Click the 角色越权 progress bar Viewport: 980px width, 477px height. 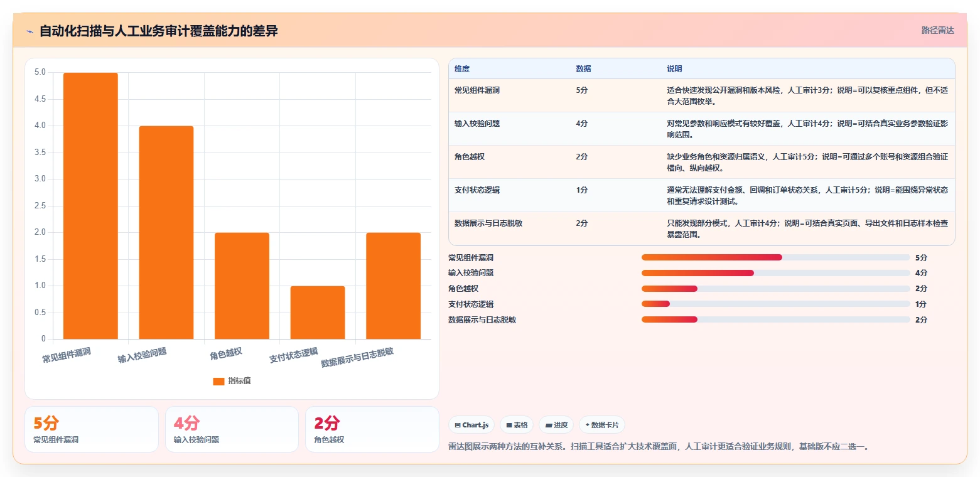tap(775, 289)
